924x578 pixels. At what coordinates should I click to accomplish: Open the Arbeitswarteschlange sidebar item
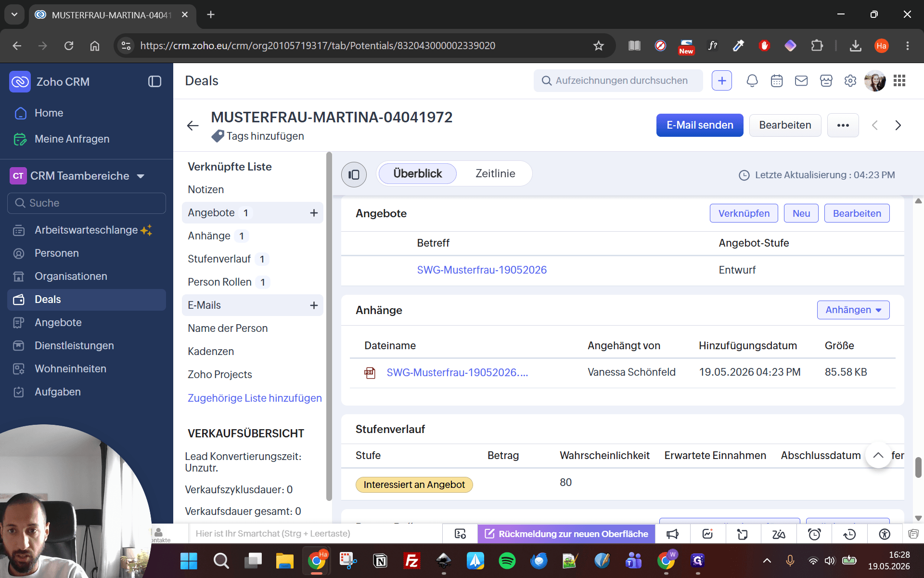[87, 230]
